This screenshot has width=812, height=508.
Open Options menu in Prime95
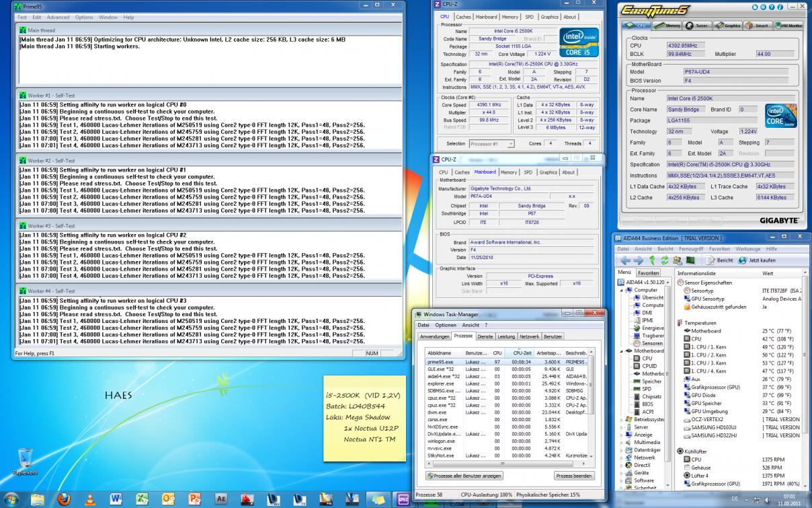coord(84,17)
